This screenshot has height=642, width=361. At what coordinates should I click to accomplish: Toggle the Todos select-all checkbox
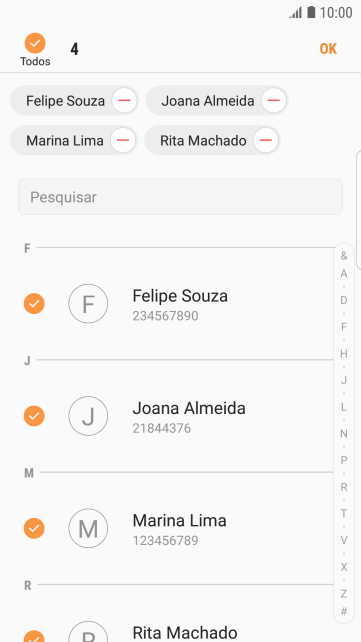[x=35, y=43]
